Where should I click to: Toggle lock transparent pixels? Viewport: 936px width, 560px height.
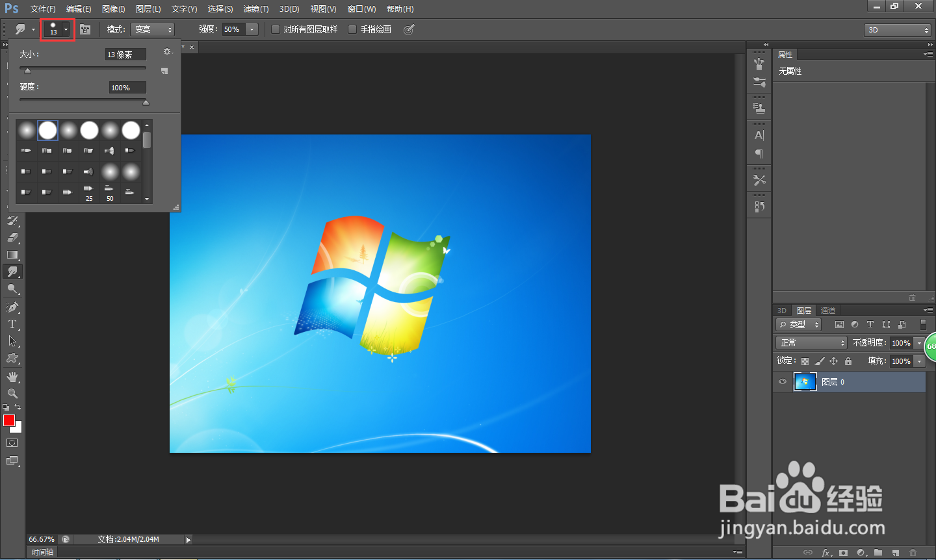pos(805,361)
